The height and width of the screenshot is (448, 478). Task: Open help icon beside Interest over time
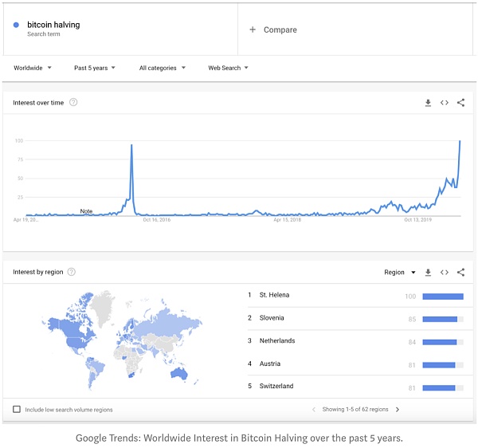tap(73, 102)
